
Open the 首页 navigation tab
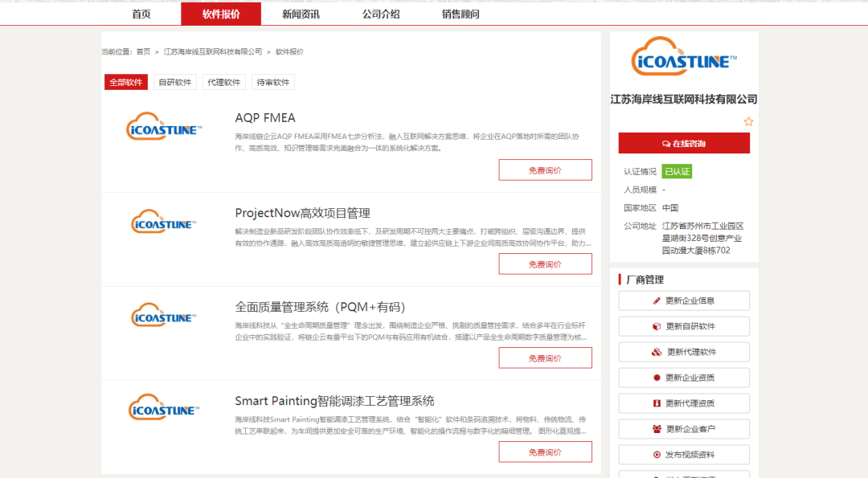[141, 14]
